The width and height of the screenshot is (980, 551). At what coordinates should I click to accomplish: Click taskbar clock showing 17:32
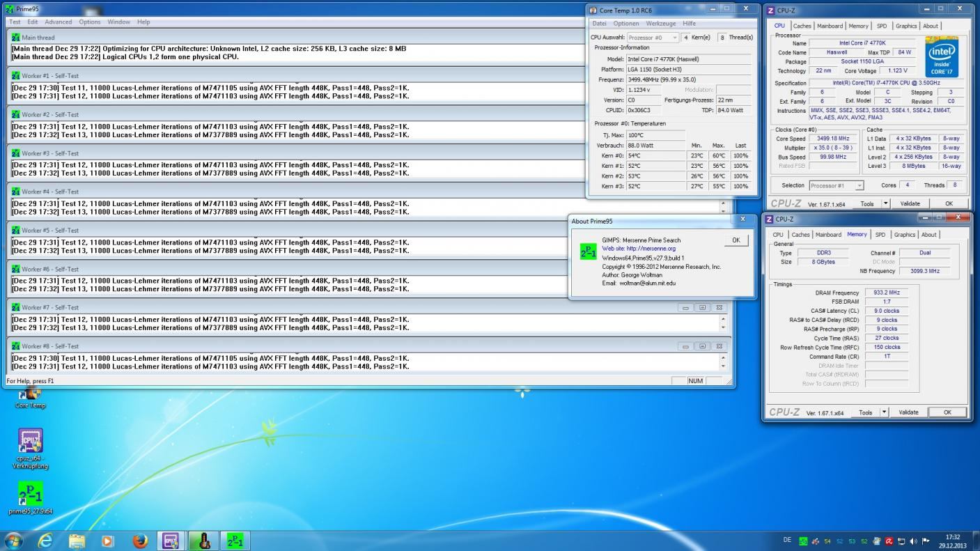click(952, 537)
